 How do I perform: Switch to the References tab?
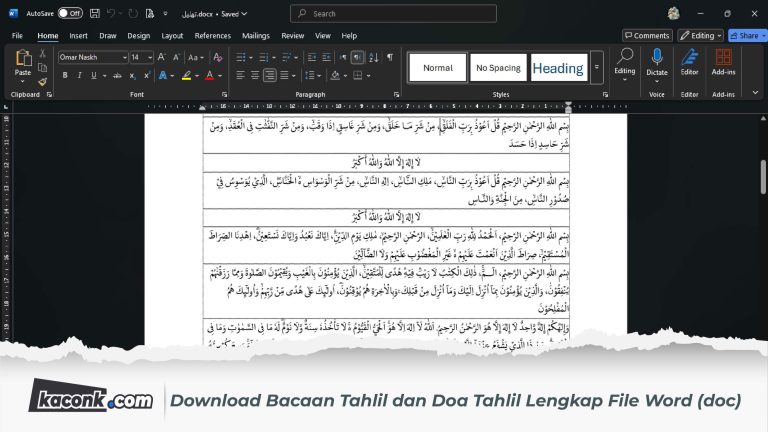click(213, 35)
